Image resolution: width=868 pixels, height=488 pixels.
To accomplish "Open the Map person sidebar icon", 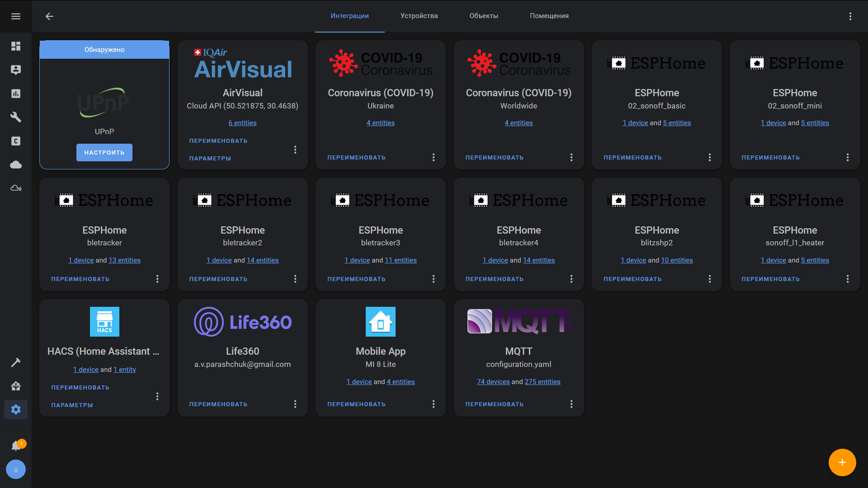I will click(16, 70).
